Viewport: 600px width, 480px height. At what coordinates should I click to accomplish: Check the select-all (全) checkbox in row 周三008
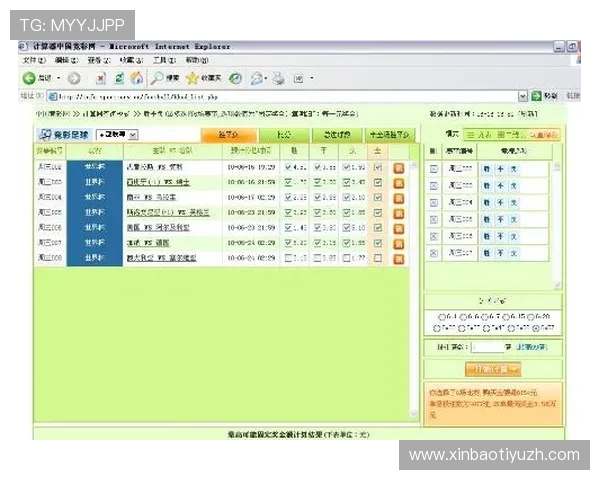coord(378,258)
